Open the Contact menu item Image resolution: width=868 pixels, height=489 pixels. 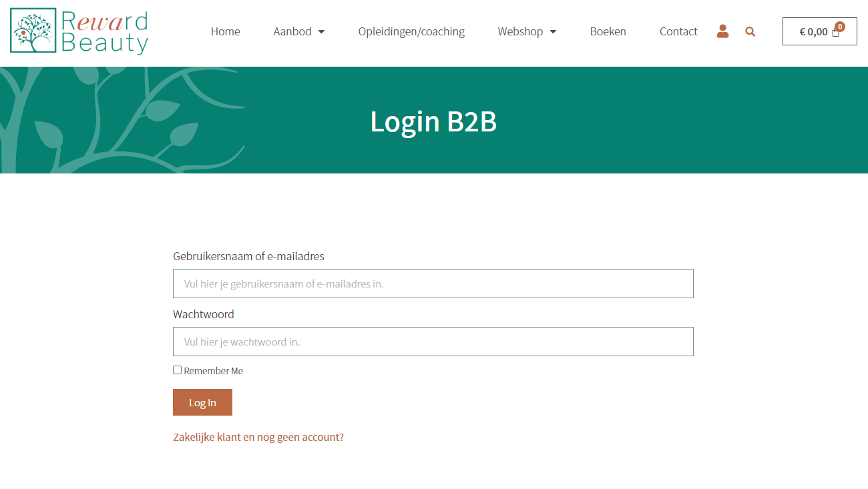click(x=678, y=31)
